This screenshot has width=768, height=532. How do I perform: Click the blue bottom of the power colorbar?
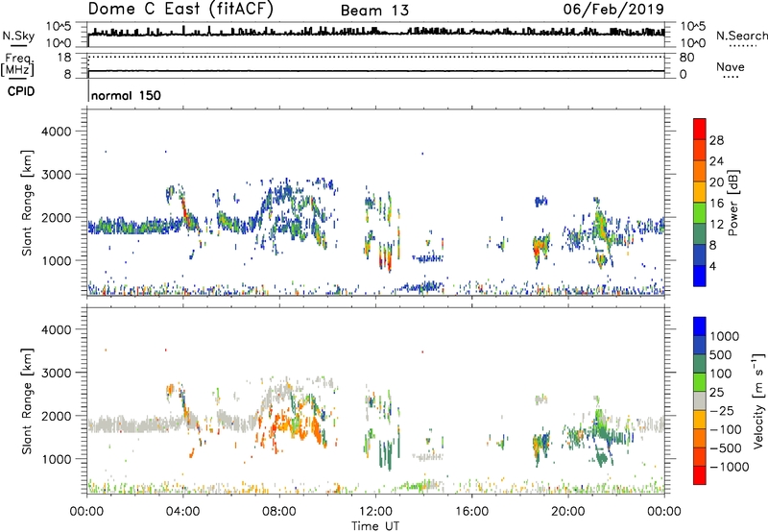pyautogui.click(x=700, y=276)
